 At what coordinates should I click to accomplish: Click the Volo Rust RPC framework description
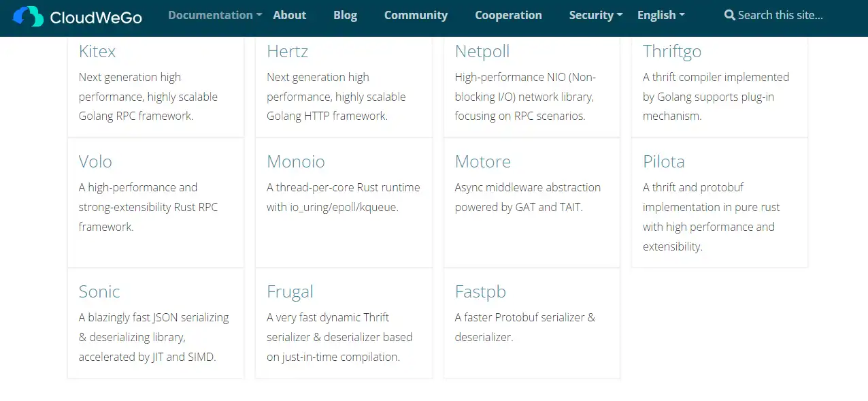click(148, 207)
